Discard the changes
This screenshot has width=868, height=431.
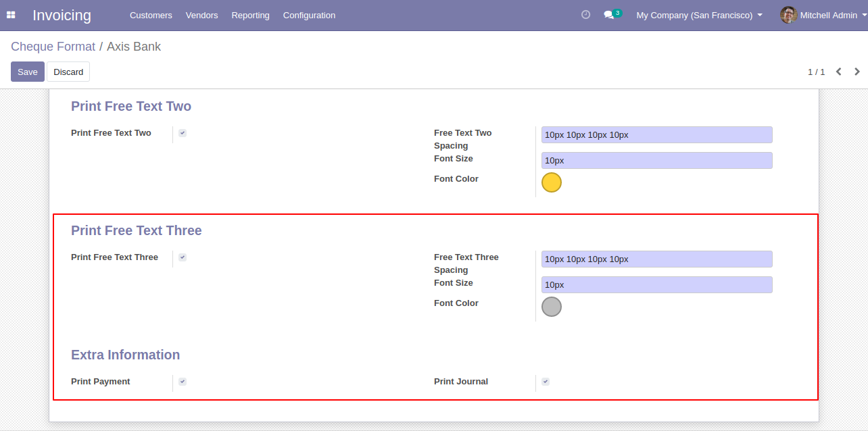pyautogui.click(x=68, y=72)
